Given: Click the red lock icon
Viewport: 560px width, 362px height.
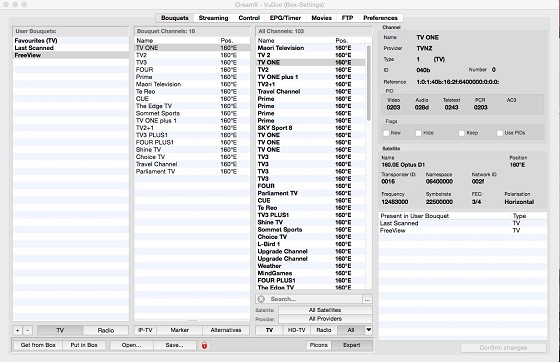Looking at the screenshot, I should click(204, 345).
